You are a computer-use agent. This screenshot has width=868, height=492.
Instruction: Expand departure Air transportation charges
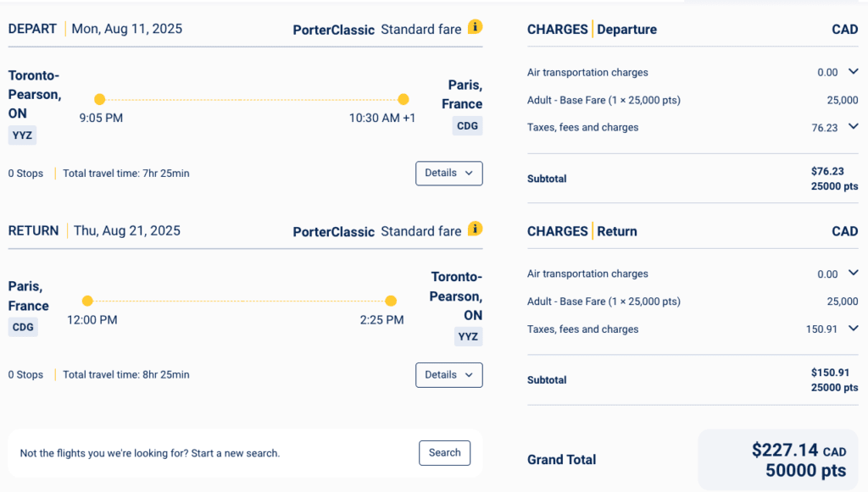(x=853, y=72)
